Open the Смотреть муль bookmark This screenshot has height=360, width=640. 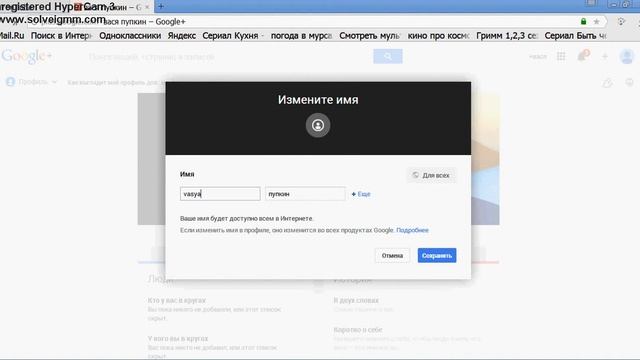point(369,36)
